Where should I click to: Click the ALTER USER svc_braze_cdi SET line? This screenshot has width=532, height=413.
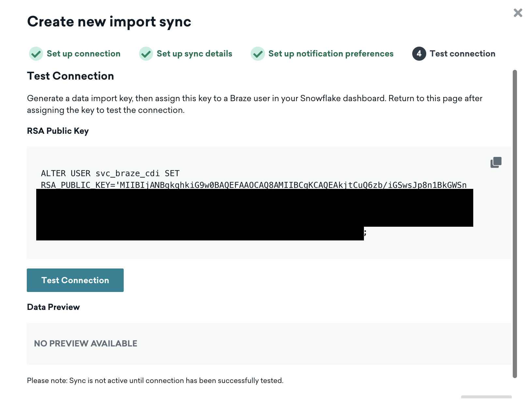[110, 173]
